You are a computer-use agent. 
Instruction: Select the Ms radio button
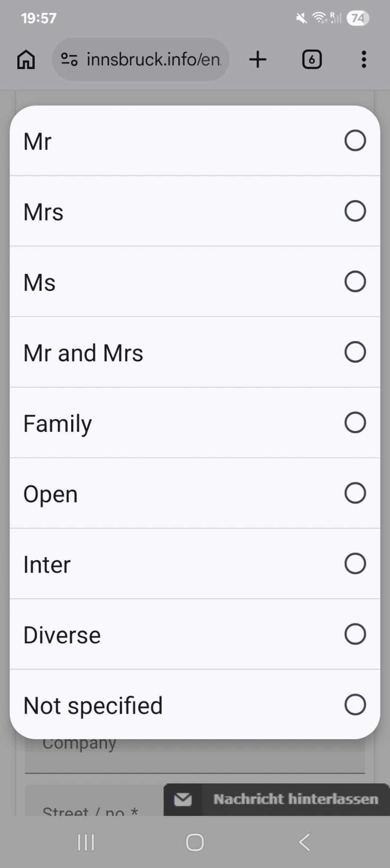pyautogui.click(x=355, y=282)
